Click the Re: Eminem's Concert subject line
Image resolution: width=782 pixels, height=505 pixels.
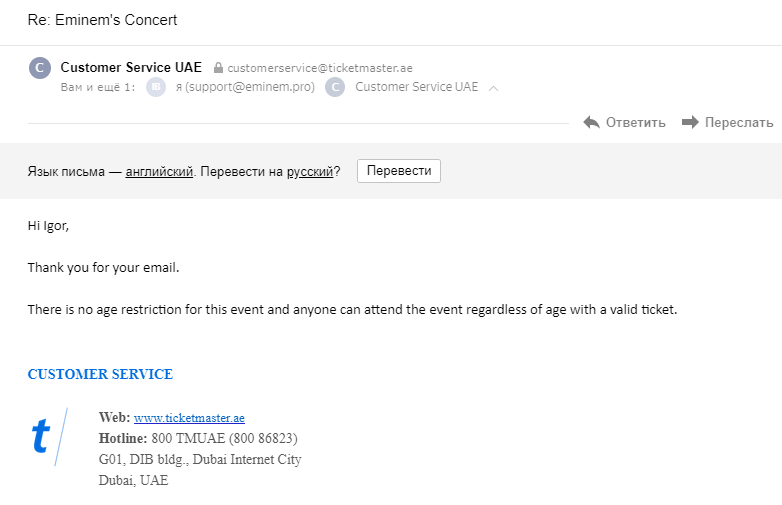[x=102, y=20]
